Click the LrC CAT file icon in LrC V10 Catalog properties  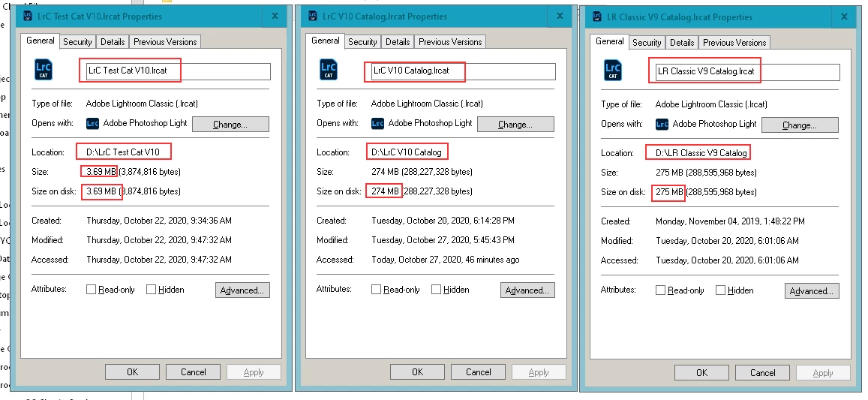tap(329, 69)
